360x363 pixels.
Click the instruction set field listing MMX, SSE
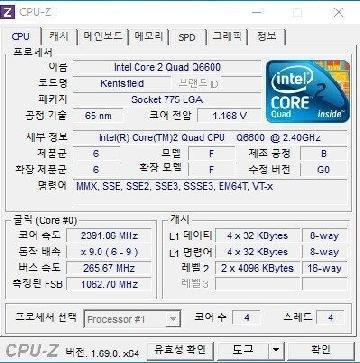pos(211,186)
